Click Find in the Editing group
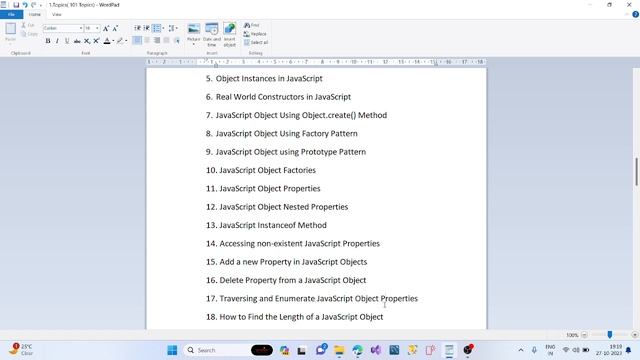Image resolution: width=640 pixels, height=360 pixels. click(x=252, y=25)
